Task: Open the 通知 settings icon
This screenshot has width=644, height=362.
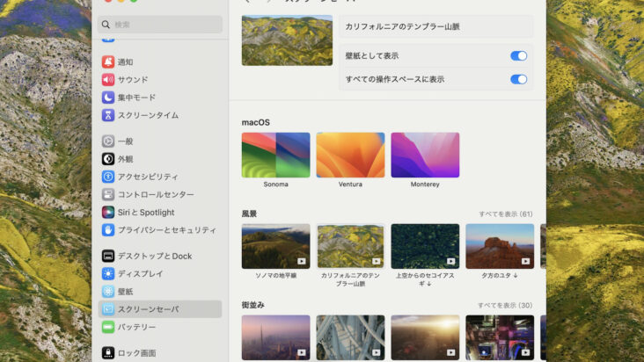Action: coord(108,62)
